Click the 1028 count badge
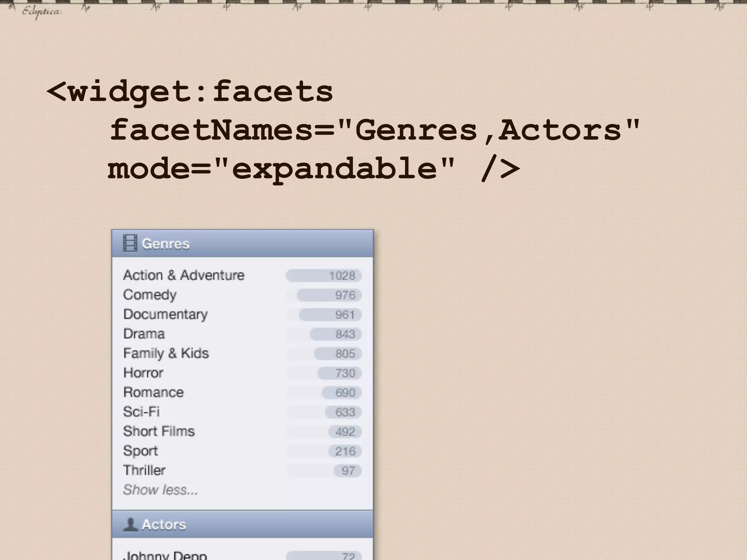 (x=324, y=276)
